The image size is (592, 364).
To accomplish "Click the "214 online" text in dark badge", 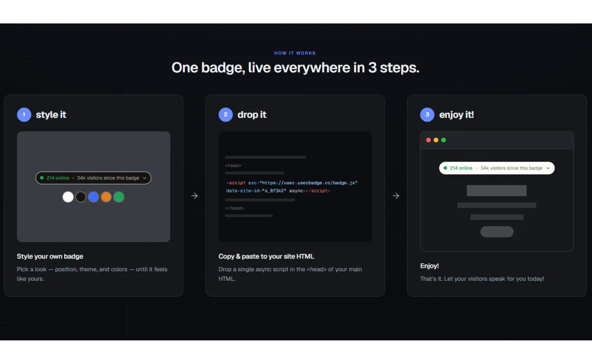I will [x=58, y=178].
